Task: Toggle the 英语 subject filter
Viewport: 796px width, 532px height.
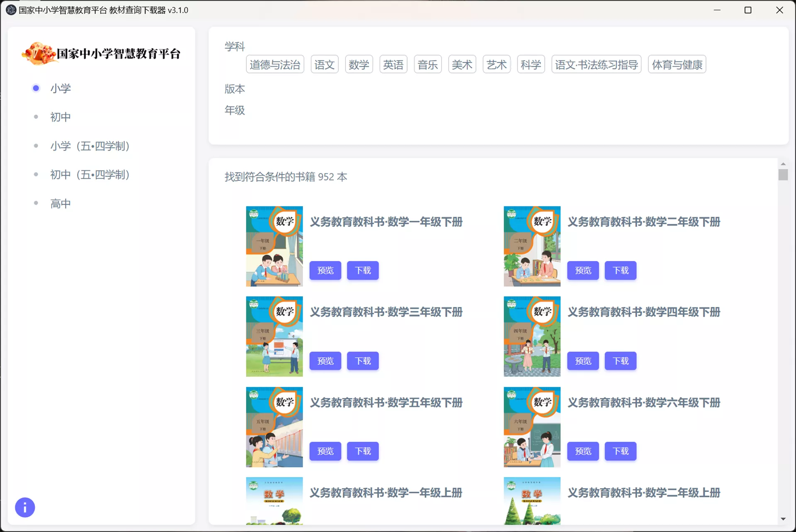Action: [x=393, y=64]
